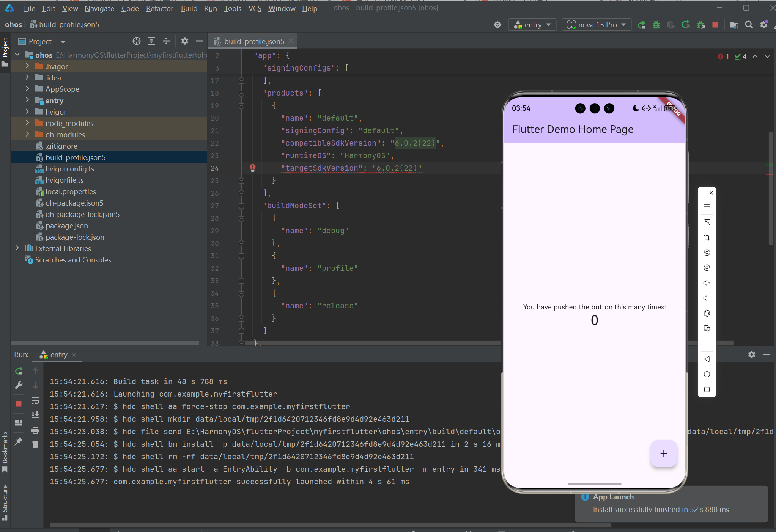The height and width of the screenshot is (532, 776).
Task: Toggle soft-wrap in the Run console
Action: 35,400
